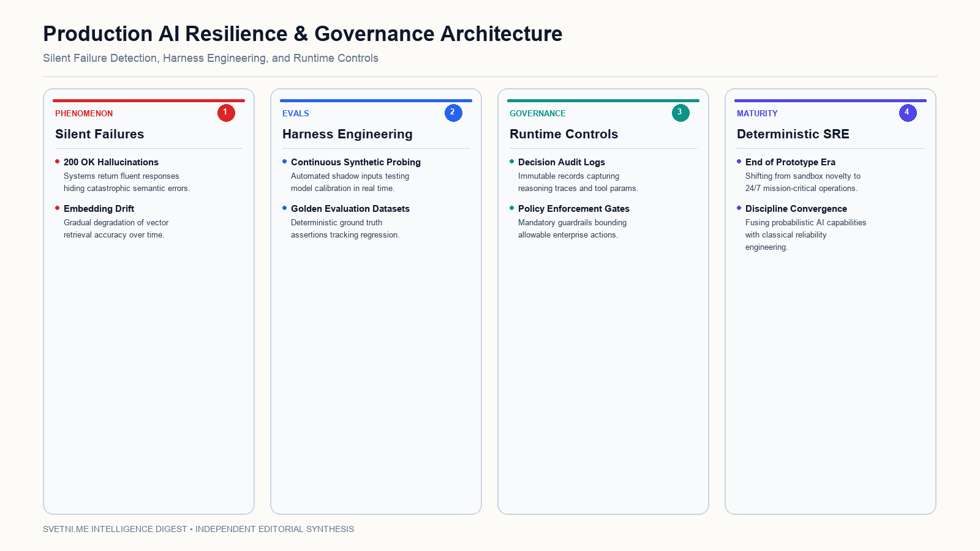
Task: Click the "PHENOMENON" category label
Action: 84,113
